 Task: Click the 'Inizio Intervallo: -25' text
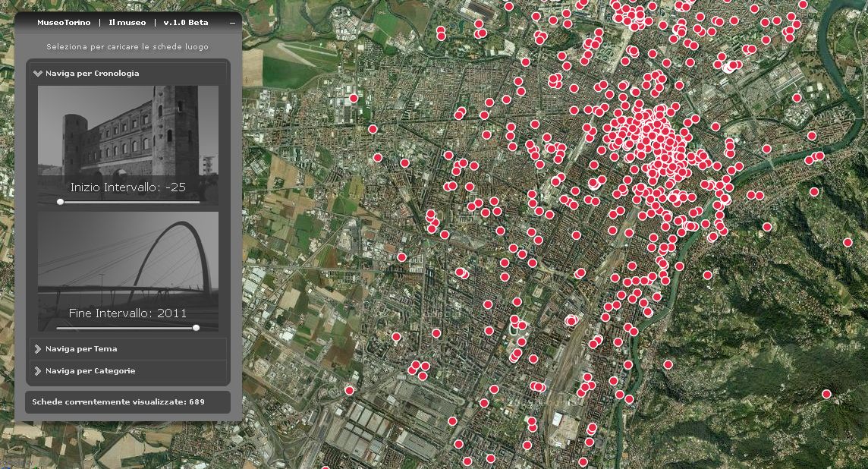(x=128, y=187)
